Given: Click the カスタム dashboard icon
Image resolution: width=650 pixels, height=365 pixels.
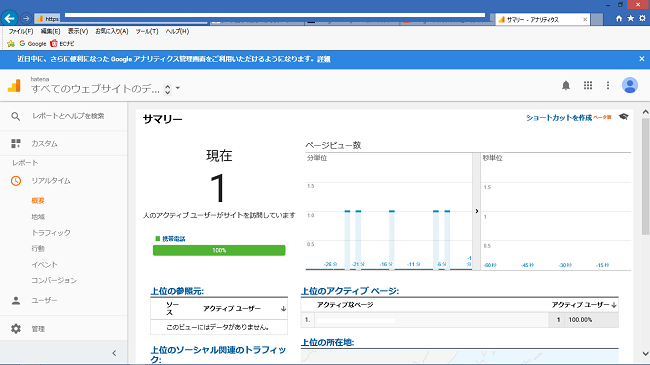Looking at the screenshot, I should click(16, 144).
